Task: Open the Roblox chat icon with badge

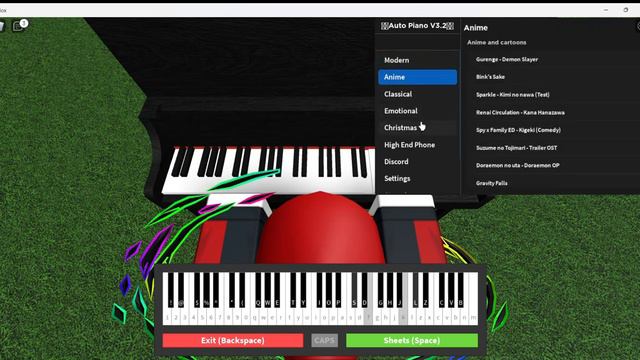Action: 19,25
